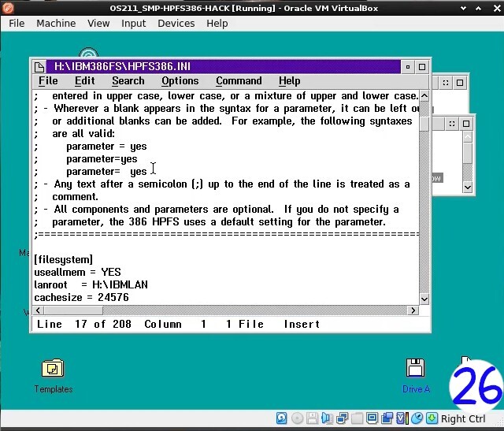The height and width of the screenshot is (431, 504).
Task: Click the "lanroot = H:\IBMLAN" line
Action: 91,284
